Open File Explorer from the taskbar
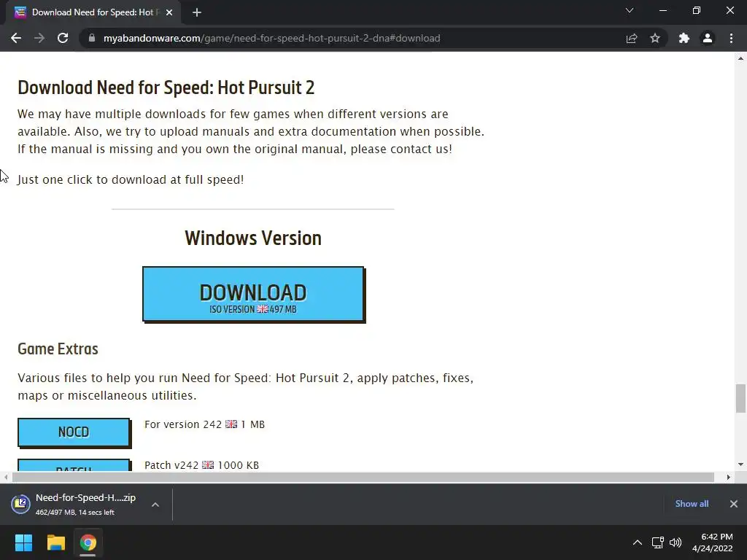Image resolution: width=747 pixels, height=560 pixels. click(55, 542)
